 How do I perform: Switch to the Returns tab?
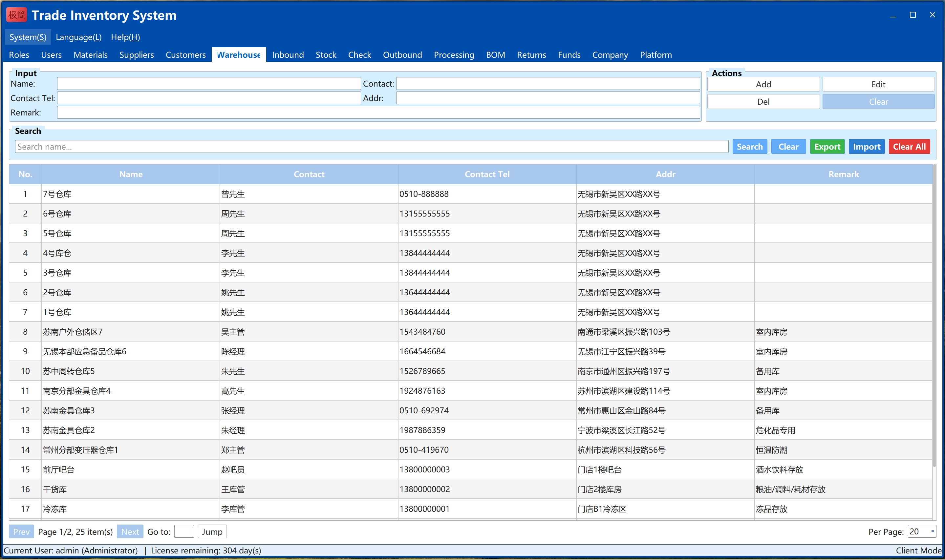pos(531,55)
